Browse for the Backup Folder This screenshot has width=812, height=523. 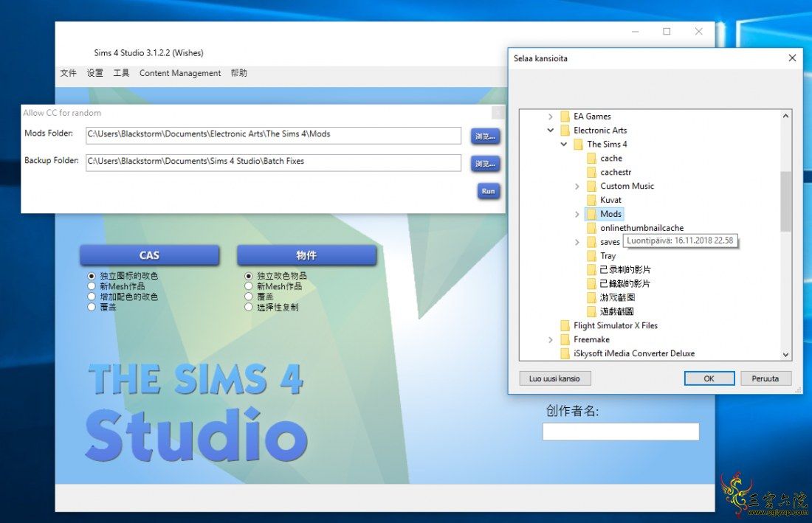485,164
